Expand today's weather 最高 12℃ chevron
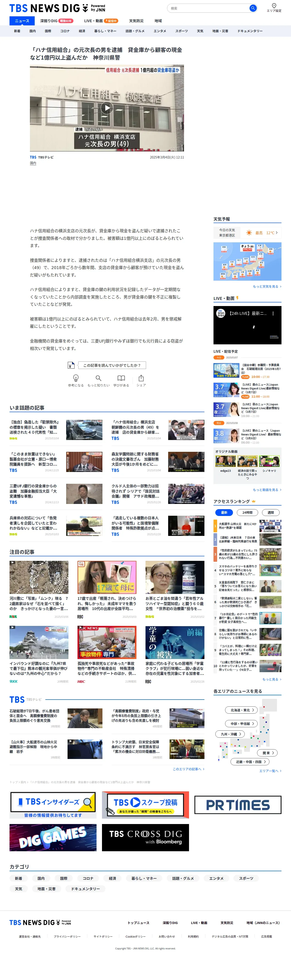This screenshot has height=980, width=291. point(277,233)
